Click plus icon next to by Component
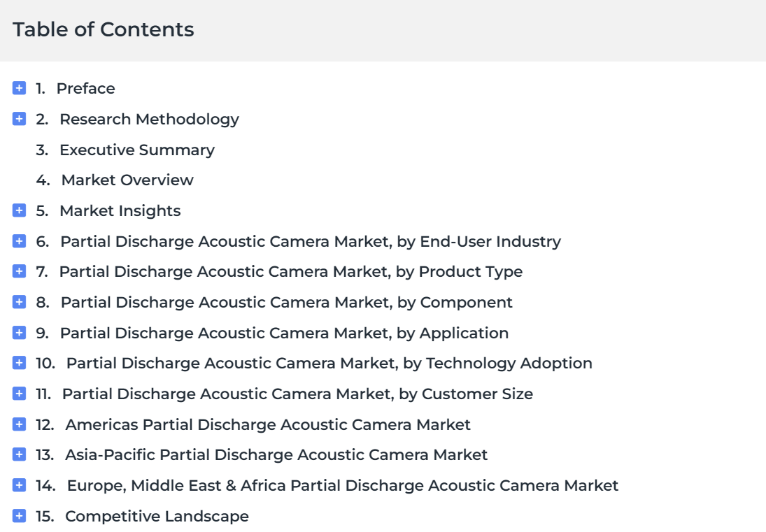Screen dimensions: 766x532 (19, 302)
